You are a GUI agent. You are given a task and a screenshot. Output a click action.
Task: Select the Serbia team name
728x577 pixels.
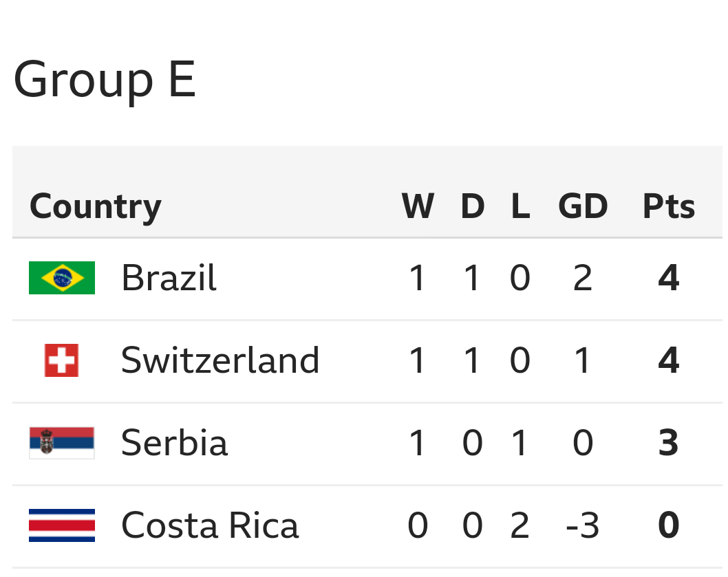coord(174,443)
